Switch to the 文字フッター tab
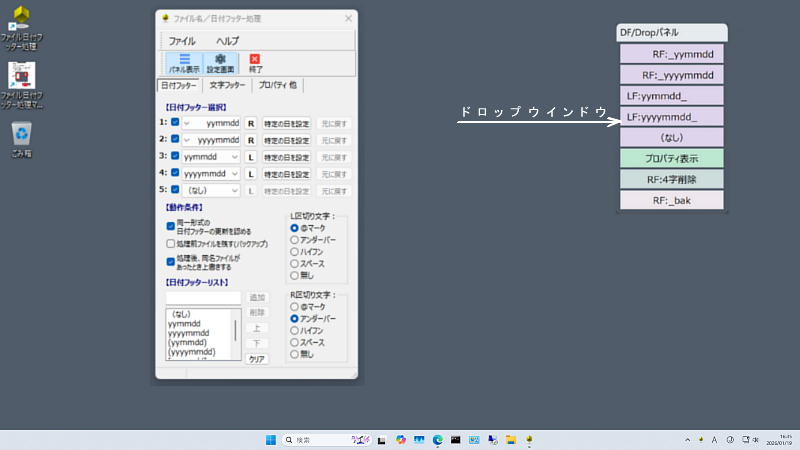Image resolution: width=800 pixels, height=450 pixels. pos(227,86)
